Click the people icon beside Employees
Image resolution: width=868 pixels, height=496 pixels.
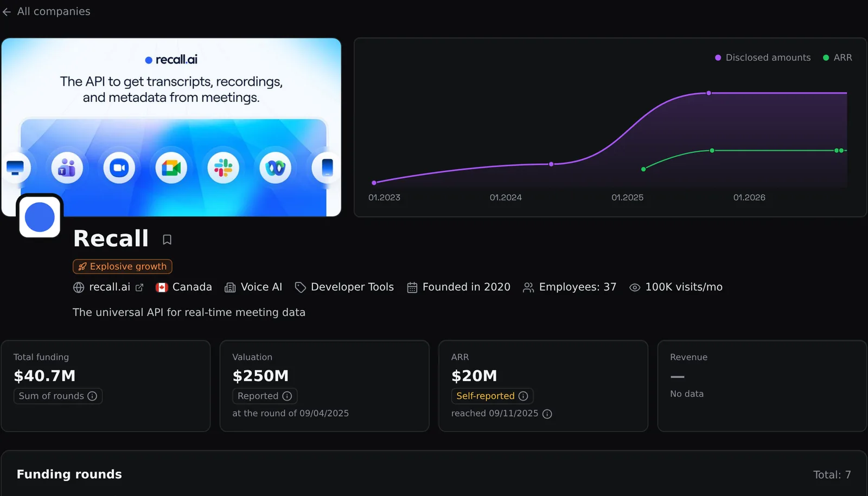528,288
